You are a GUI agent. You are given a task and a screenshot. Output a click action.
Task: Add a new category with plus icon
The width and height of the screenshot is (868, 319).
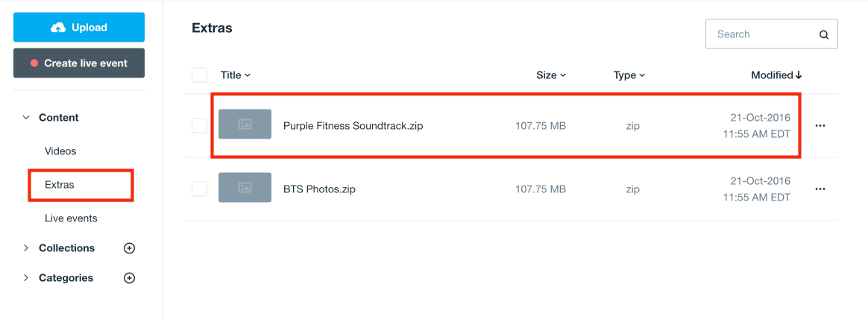(129, 278)
